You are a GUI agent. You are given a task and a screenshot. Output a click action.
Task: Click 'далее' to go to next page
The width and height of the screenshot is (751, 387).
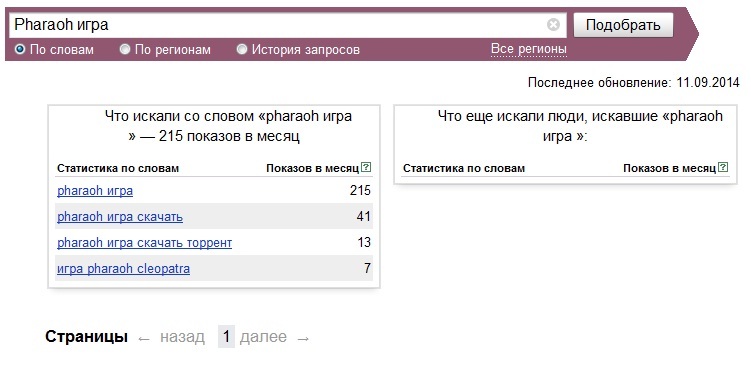click(263, 337)
